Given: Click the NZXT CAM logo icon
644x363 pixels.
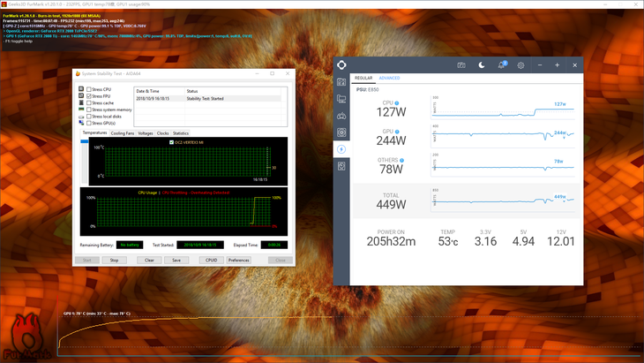Looking at the screenshot, I should (x=341, y=65).
